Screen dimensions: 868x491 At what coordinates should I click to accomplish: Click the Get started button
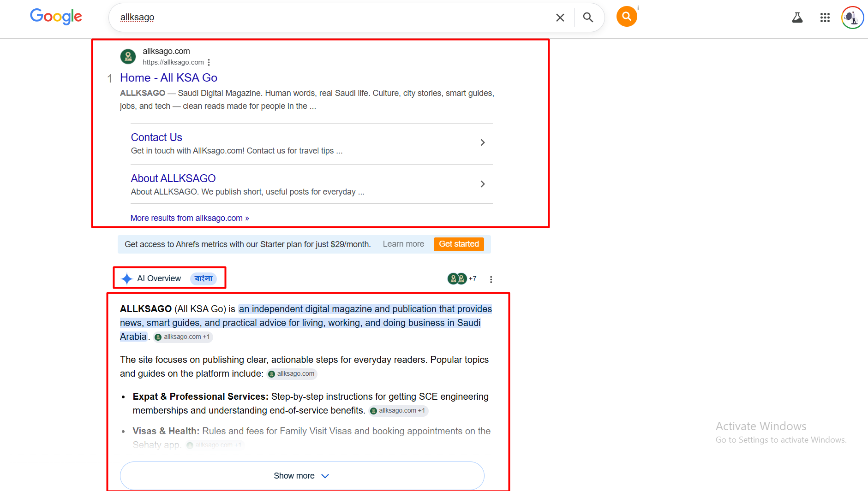[459, 244]
